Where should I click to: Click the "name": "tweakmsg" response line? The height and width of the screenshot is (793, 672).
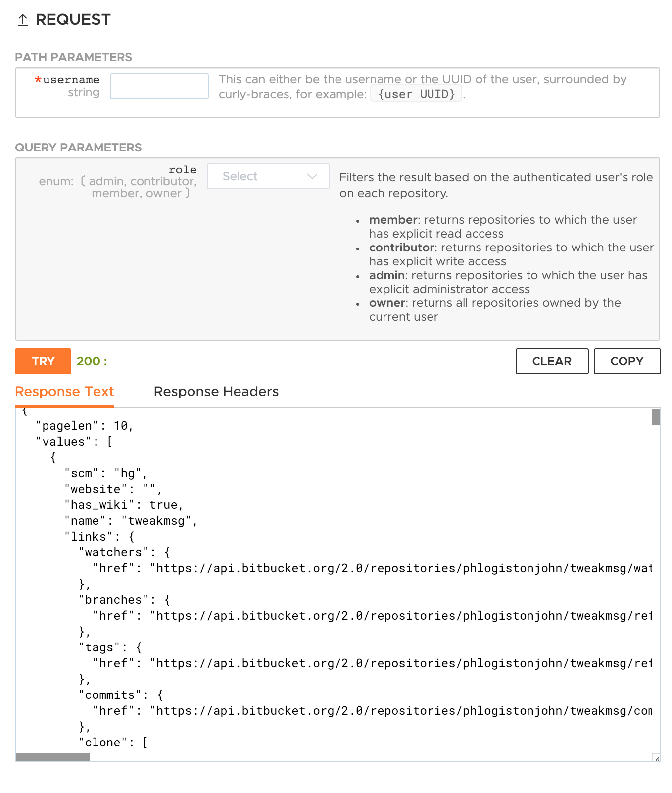[131, 521]
